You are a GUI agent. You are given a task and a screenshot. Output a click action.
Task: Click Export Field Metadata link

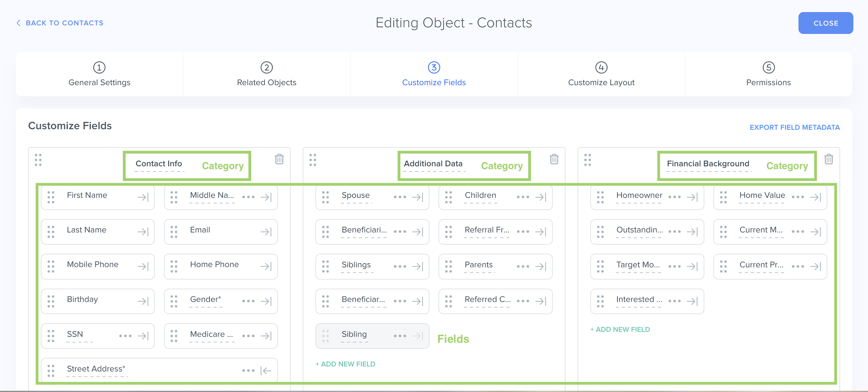(794, 127)
